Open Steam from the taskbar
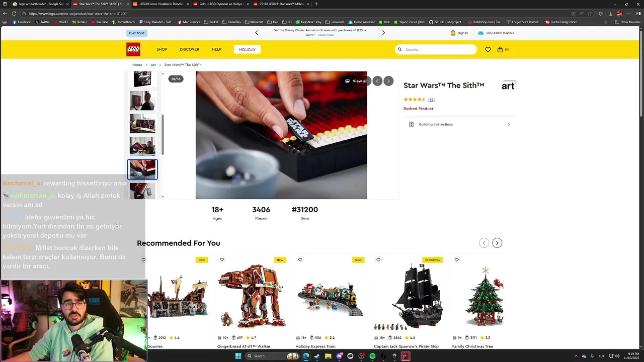The image size is (644, 362). (317, 356)
